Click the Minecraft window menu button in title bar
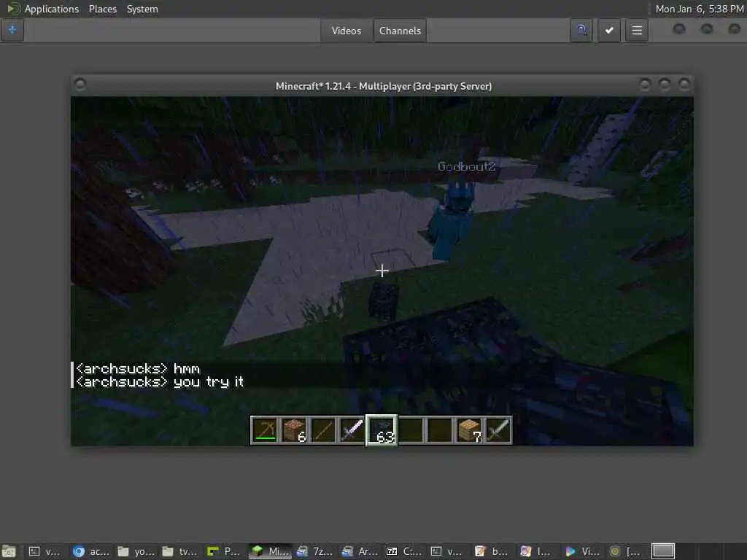Viewport: 747px width, 560px height. 80,85
